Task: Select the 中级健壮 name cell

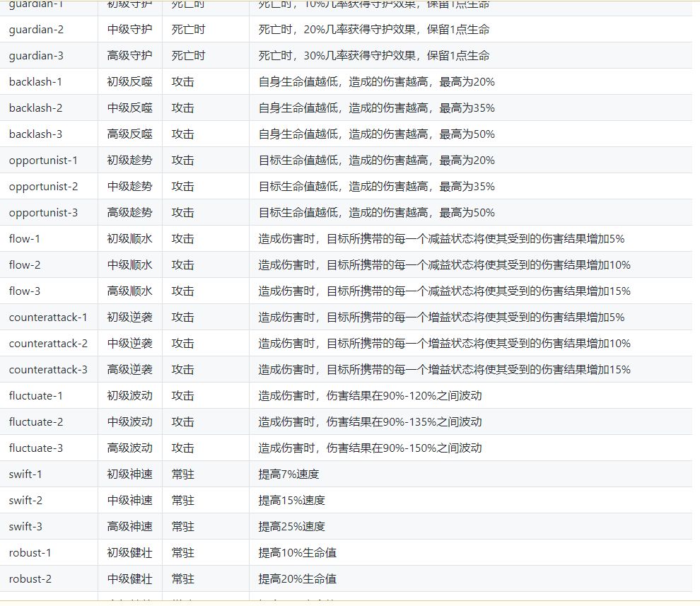Action: click(130, 578)
